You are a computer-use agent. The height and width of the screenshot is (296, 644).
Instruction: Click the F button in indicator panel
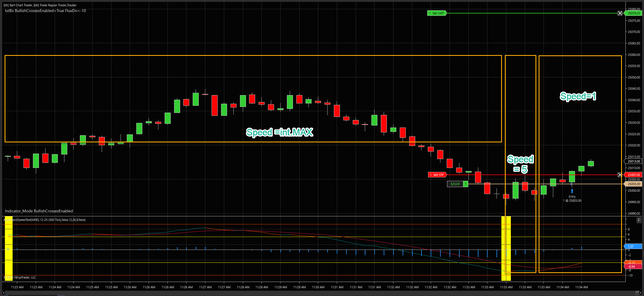tap(639, 220)
